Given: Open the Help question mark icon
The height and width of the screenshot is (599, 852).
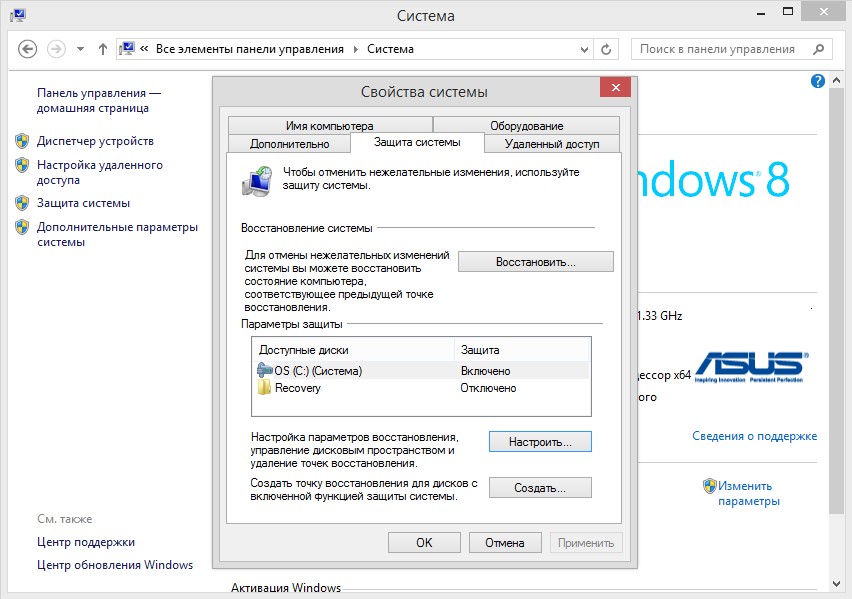Looking at the screenshot, I should [817, 81].
